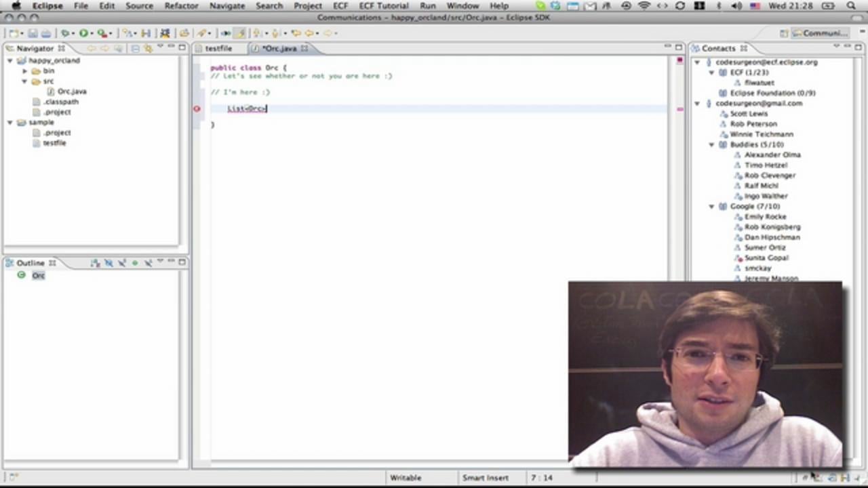Collapse the Buddies (5/10) group
The width and height of the screenshot is (868, 488).
point(711,144)
